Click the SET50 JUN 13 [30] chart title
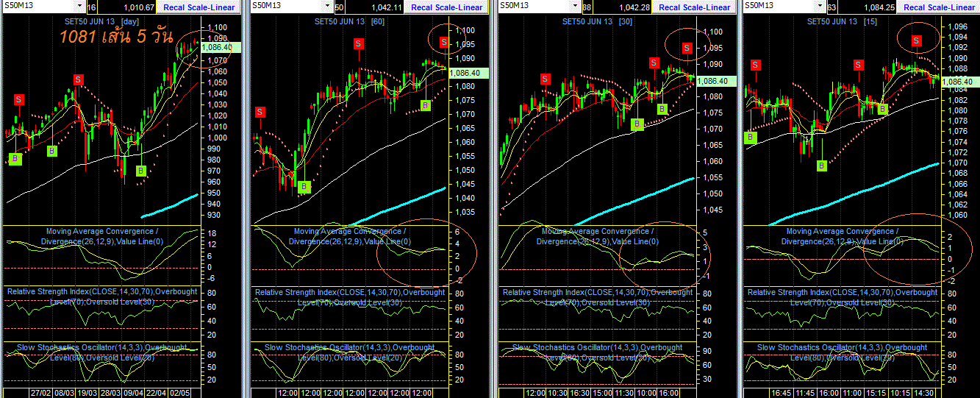 (x=596, y=21)
